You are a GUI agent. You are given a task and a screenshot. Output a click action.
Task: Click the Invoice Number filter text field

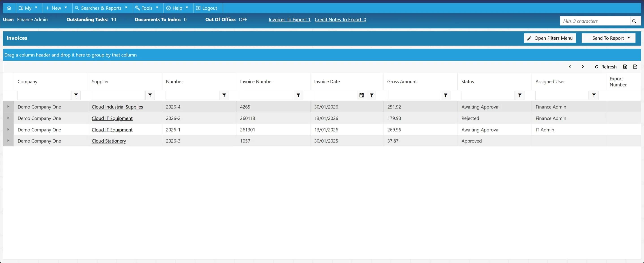266,95
